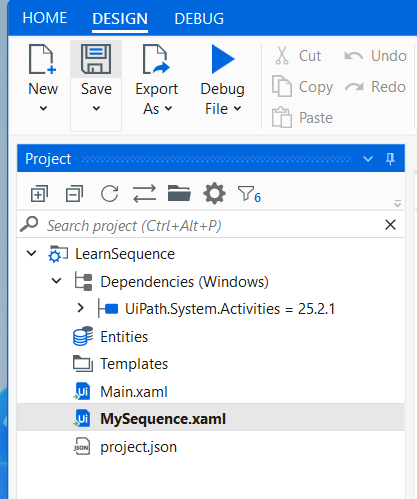The image size is (417, 499).
Task: Expand UiPath.System.Activities dependency
Action: coord(80,308)
